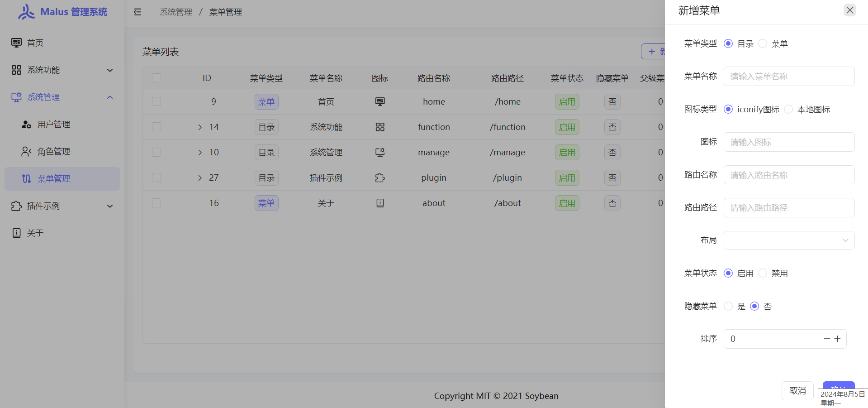Click the puzzle icon in the plugin row
The width and height of the screenshot is (868, 408).
[380, 178]
